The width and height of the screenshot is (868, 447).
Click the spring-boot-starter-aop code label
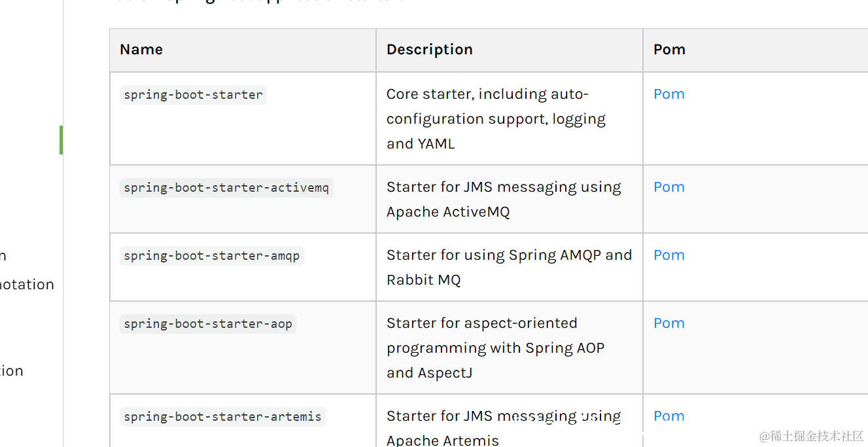click(x=207, y=324)
